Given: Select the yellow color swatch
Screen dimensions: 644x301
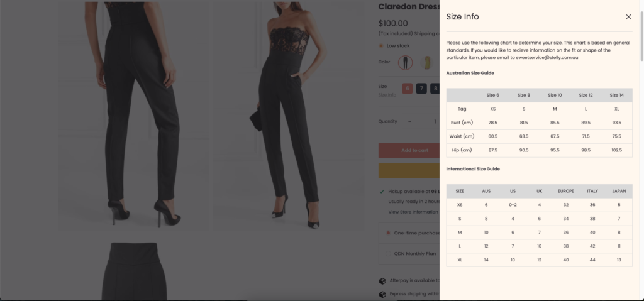Looking at the screenshot, I should [427, 62].
